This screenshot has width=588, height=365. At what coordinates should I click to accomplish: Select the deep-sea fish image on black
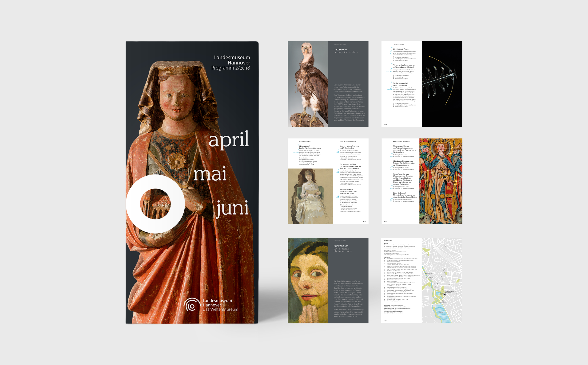pos(442,84)
